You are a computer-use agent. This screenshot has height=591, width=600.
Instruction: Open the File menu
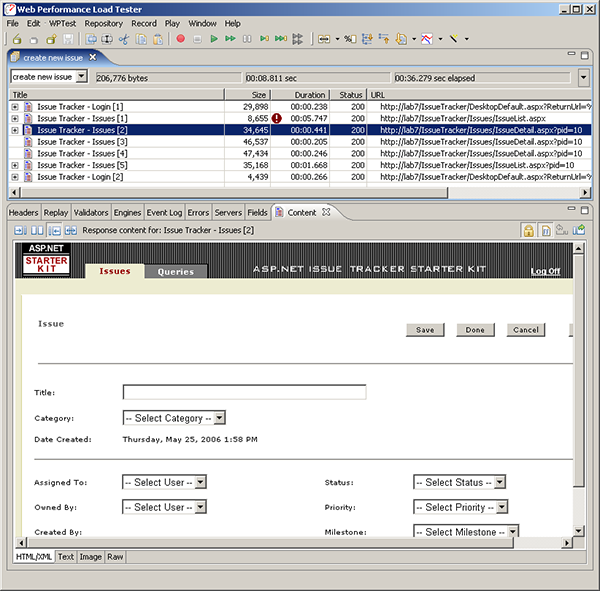(13, 24)
